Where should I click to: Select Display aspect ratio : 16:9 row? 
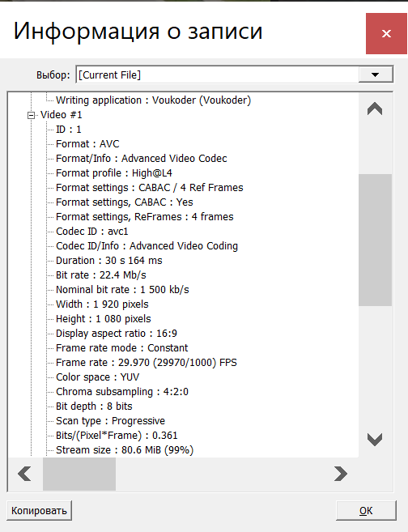coord(117,334)
